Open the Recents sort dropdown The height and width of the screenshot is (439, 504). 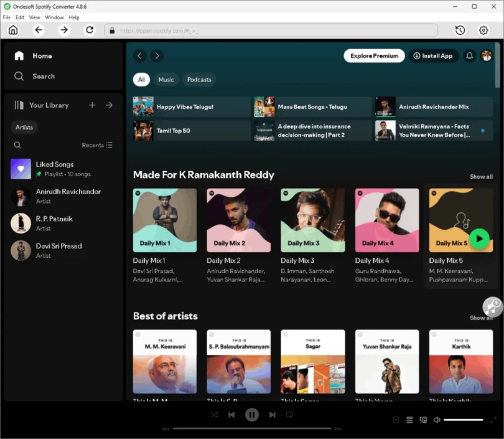[97, 145]
